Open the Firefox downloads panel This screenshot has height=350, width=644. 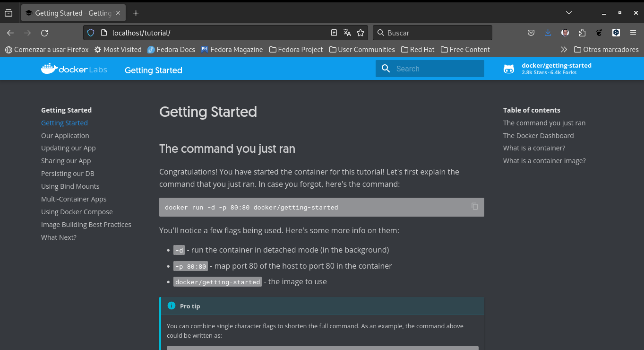coord(548,33)
